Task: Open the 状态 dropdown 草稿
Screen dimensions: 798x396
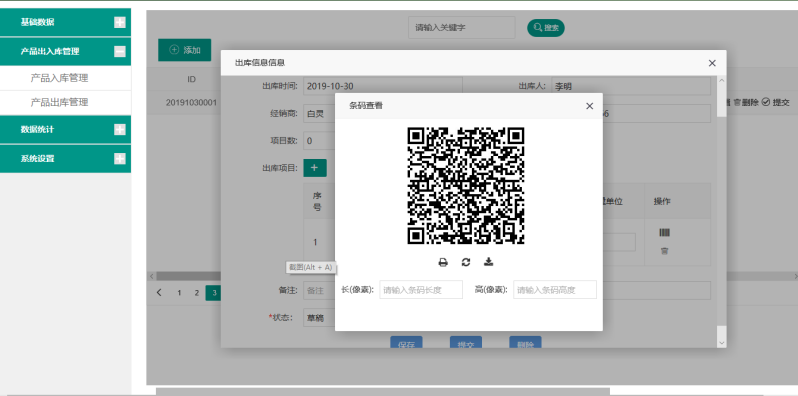Action: coord(319,318)
